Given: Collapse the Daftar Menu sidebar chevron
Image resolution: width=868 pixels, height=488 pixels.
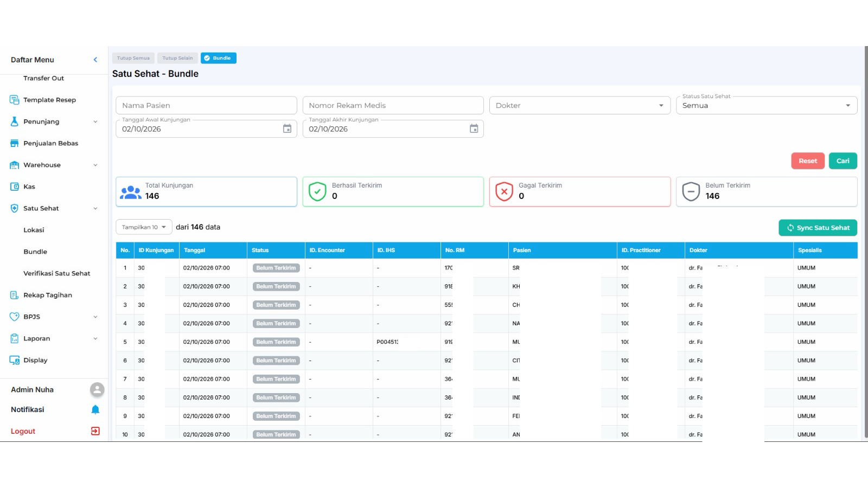Looking at the screenshot, I should tap(95, 60).
